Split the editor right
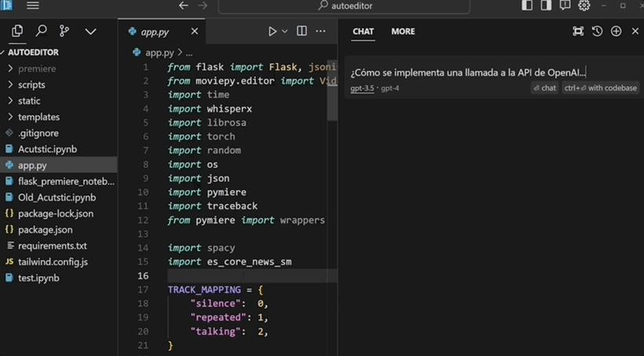 click(x=302, y=31)
